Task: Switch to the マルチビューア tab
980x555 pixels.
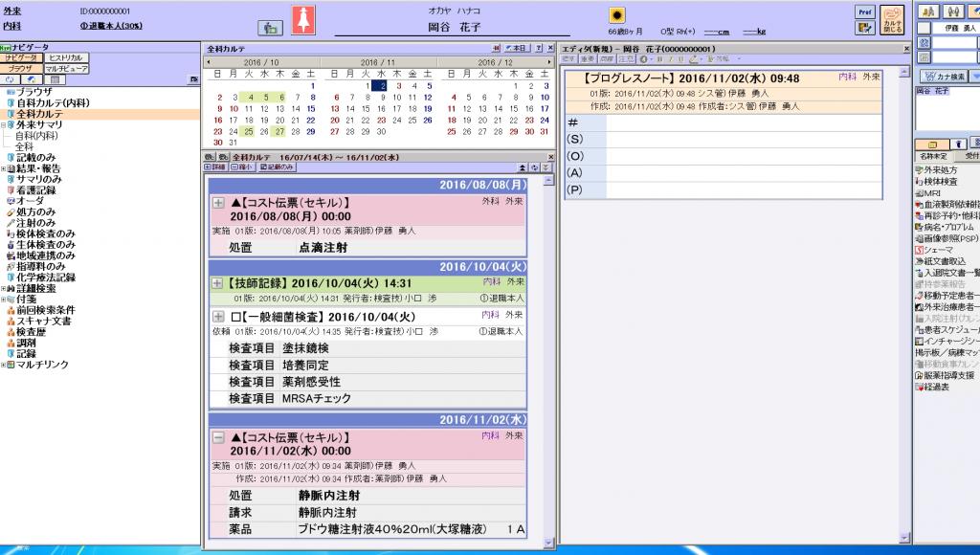Action: [x=66, y=69]
